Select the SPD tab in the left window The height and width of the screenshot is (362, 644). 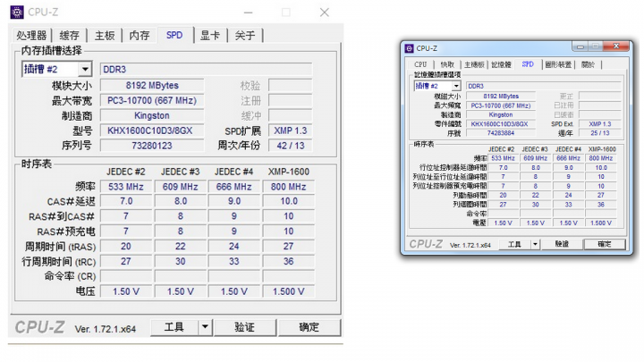pos(174,35)
